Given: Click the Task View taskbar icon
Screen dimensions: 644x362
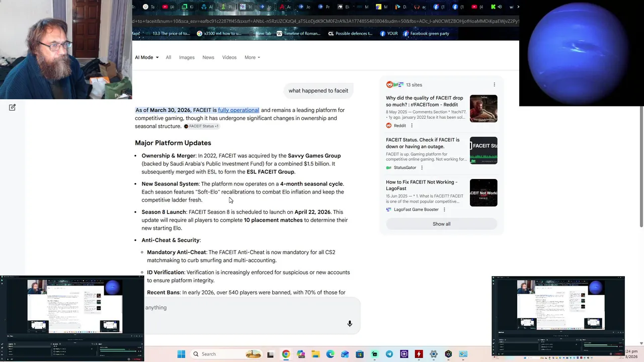Looking at the screenshot, I should [x=270, y=354].
